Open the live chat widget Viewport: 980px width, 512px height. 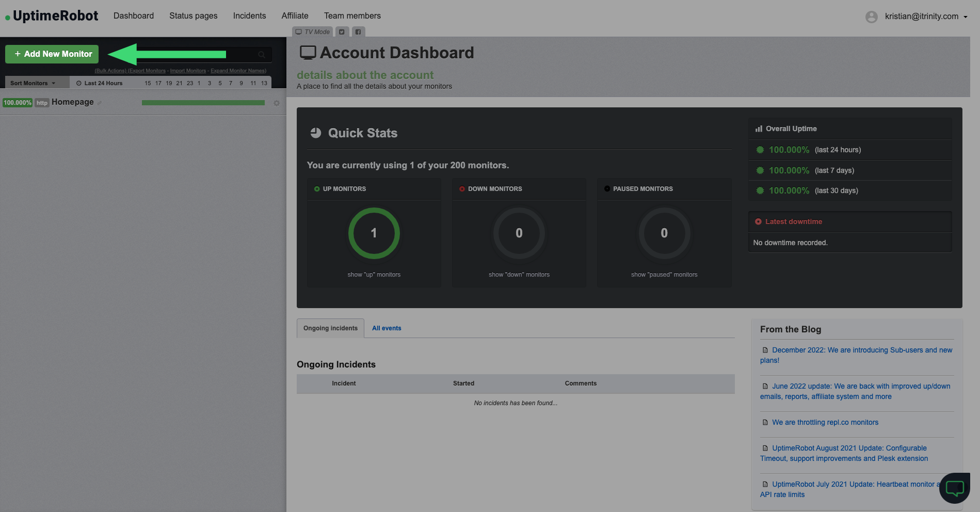coord(955,488)
